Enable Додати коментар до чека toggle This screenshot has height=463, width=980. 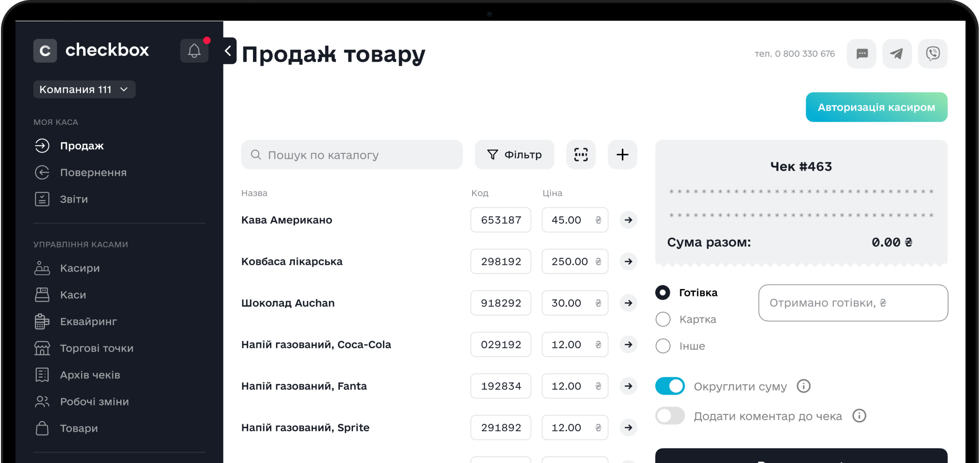(x=670, y=416)
